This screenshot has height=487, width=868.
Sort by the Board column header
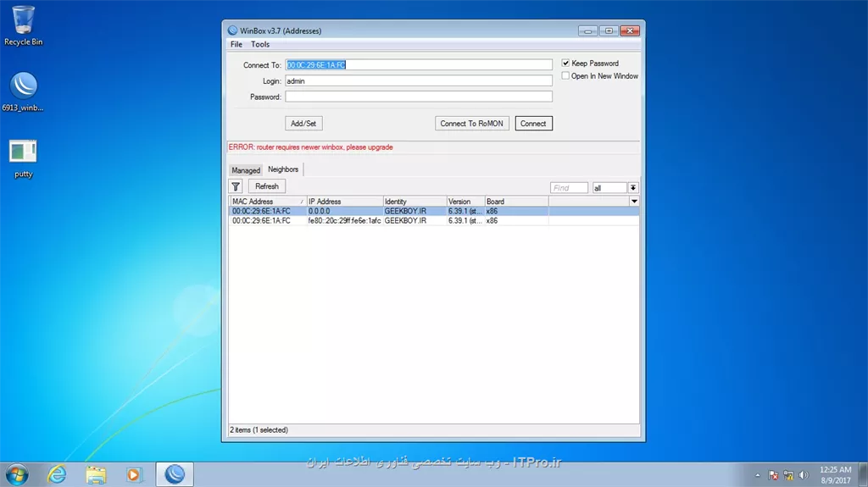(x=517, y=202)
